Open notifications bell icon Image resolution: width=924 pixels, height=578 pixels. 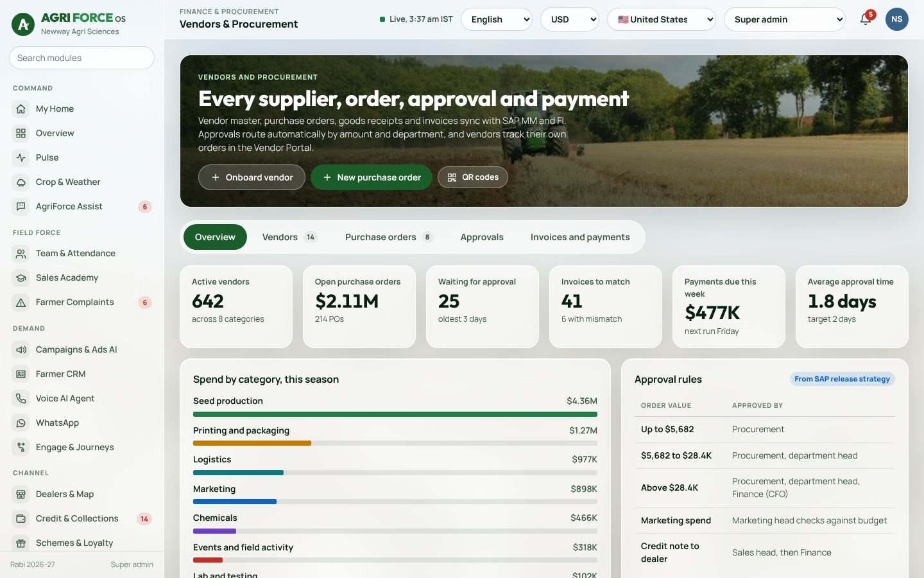(x=866, y=19)
